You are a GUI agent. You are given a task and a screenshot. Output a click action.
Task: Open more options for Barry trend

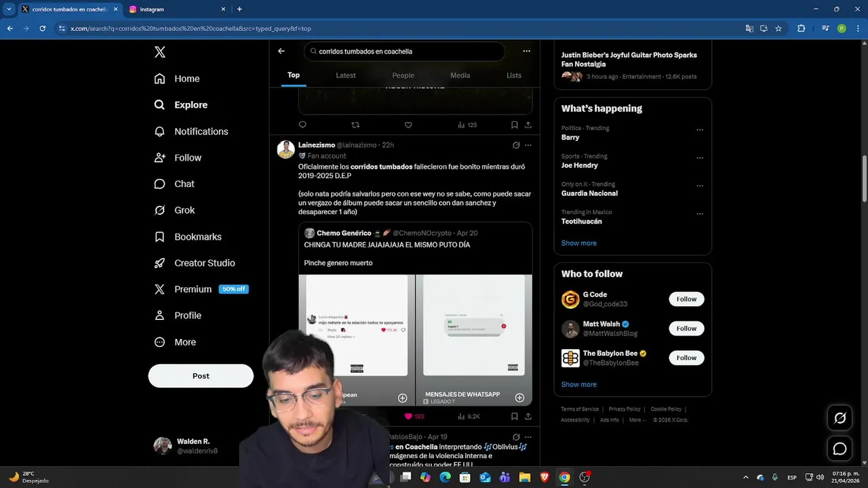pos(700,129)
